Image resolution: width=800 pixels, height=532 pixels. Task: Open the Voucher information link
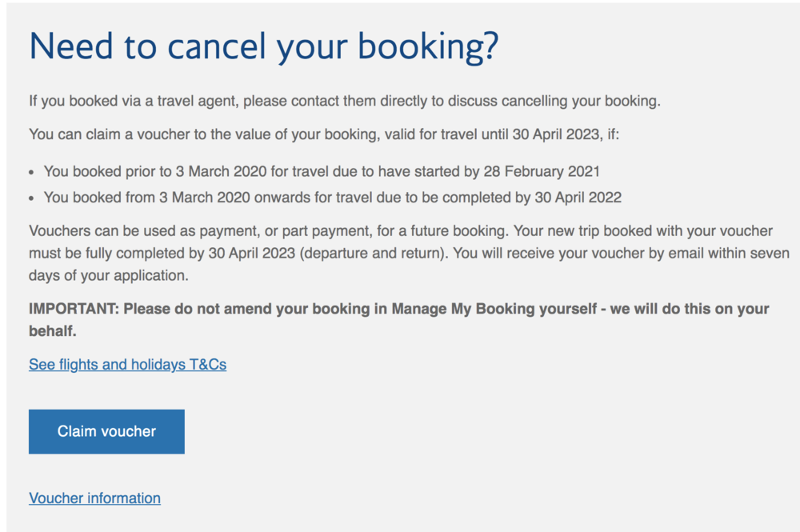(95, 498)
